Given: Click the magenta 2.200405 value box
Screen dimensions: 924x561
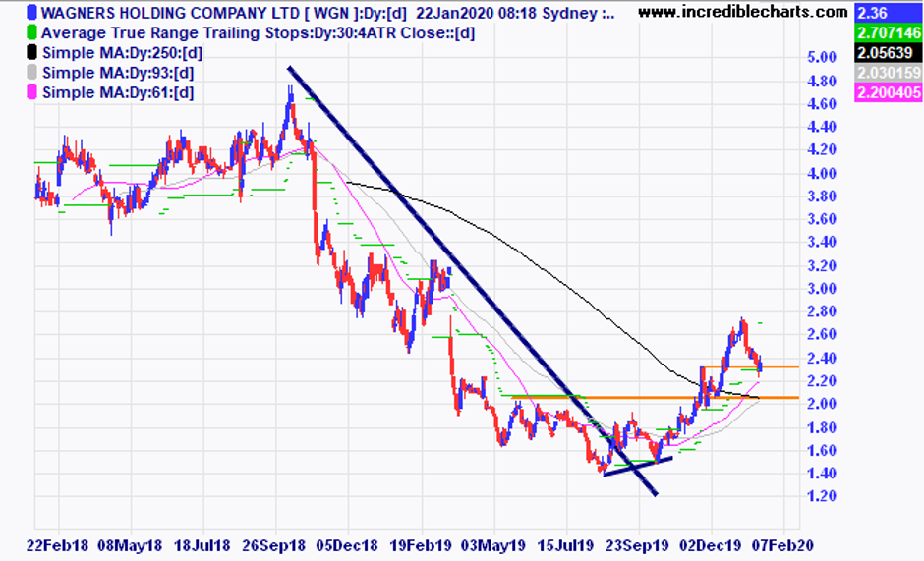Looking at the screenshot, I should click(x=888, y=93).
